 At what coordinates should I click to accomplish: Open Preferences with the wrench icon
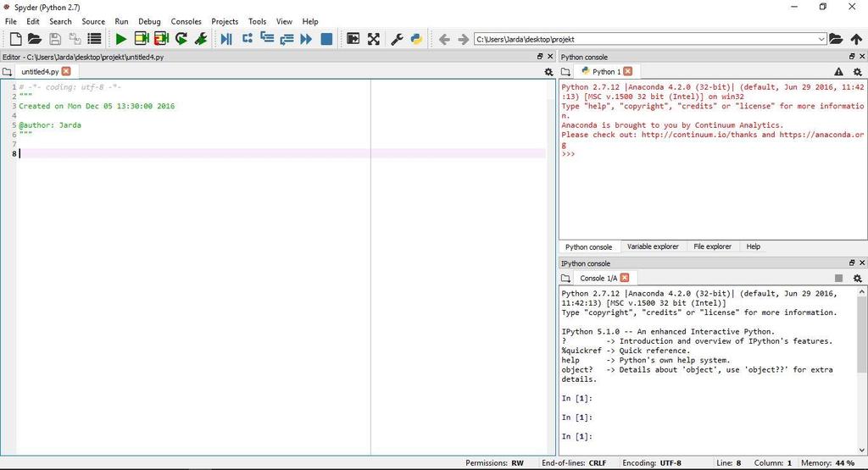pyautogui.click(x=397, y=39)
